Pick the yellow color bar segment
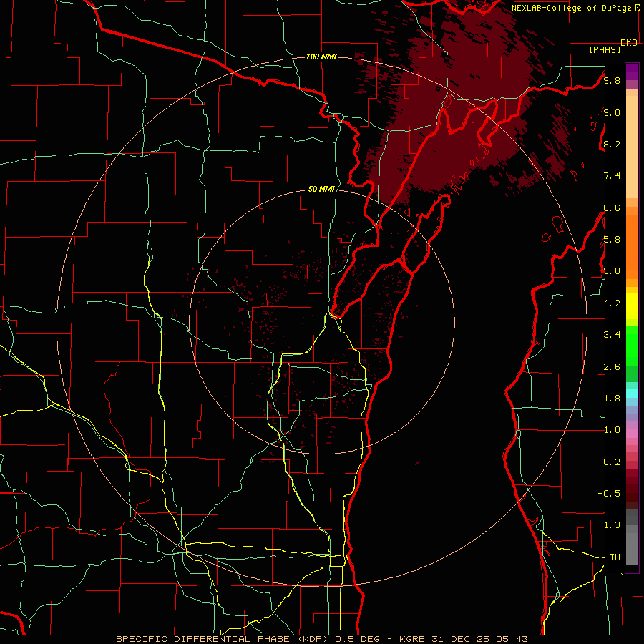644x644 pixels. (632, 306)
